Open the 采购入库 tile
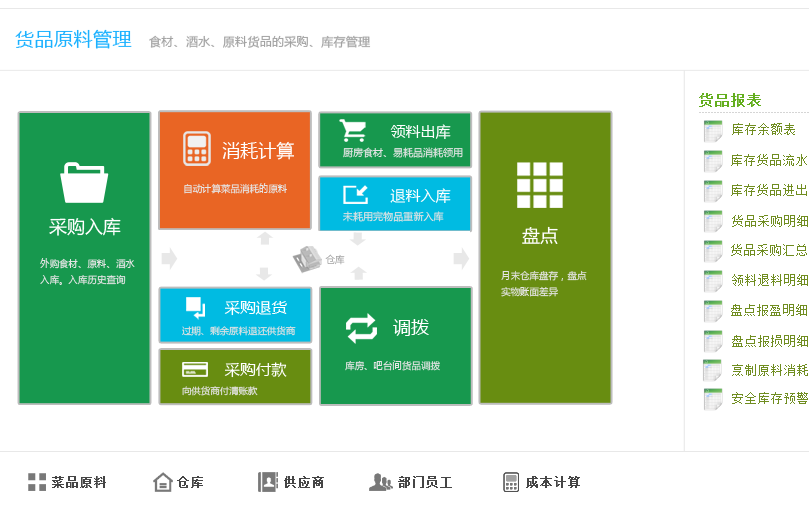 [85, 258]
